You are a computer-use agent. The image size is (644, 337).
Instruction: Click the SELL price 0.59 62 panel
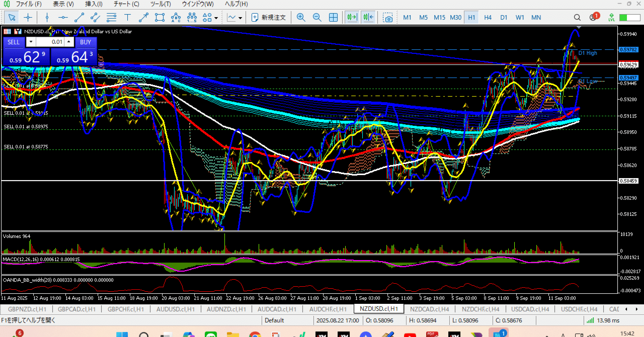[x=26, y=57]
